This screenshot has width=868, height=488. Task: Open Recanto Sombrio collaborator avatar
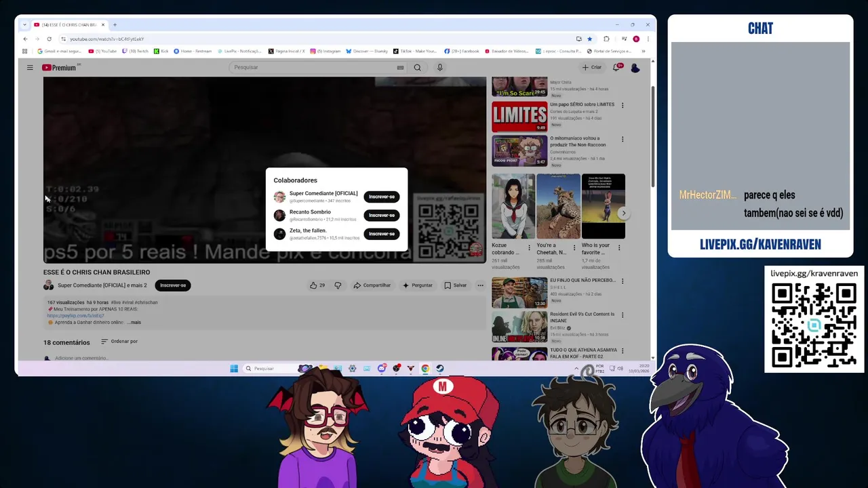pyautogui.click(x=279, y=215)
